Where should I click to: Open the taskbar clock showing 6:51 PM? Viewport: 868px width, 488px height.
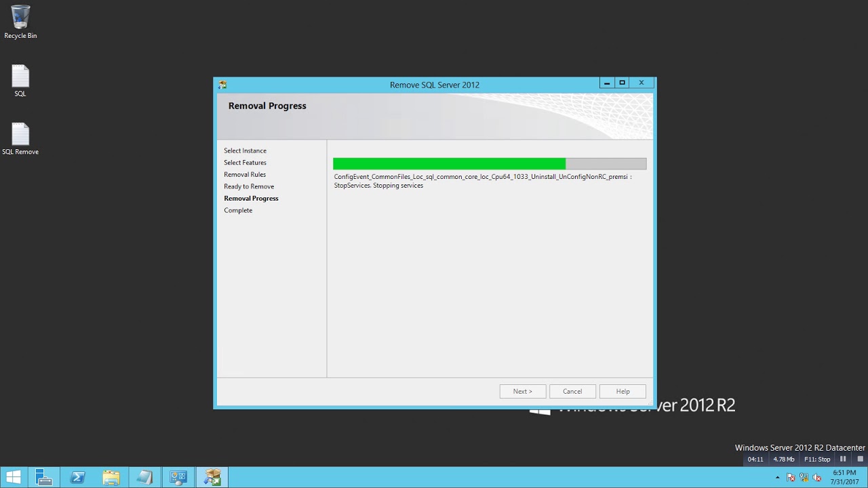pos(844,477)
